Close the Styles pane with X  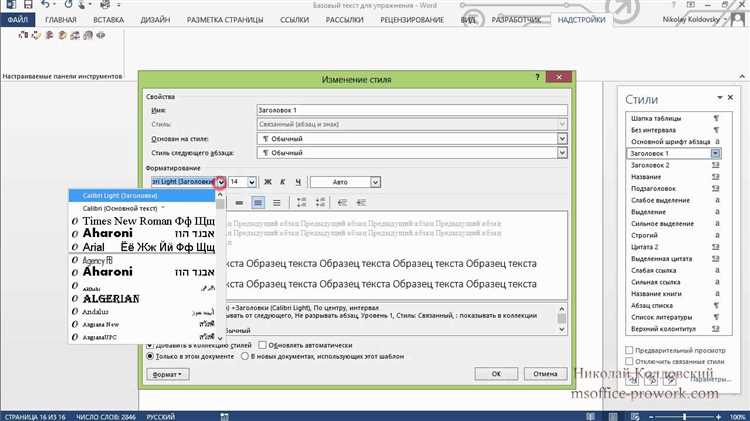pyautogui.click(x=730, y=98)
